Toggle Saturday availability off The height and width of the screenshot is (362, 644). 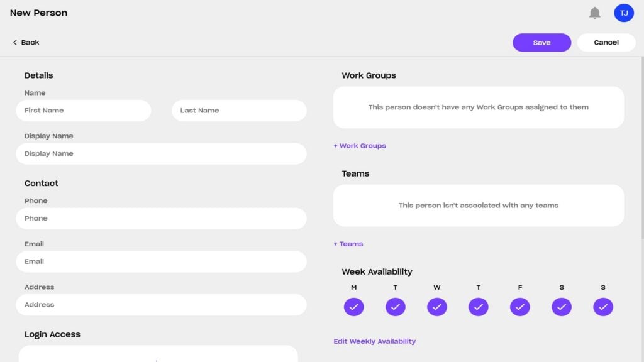tap(562, 307)
